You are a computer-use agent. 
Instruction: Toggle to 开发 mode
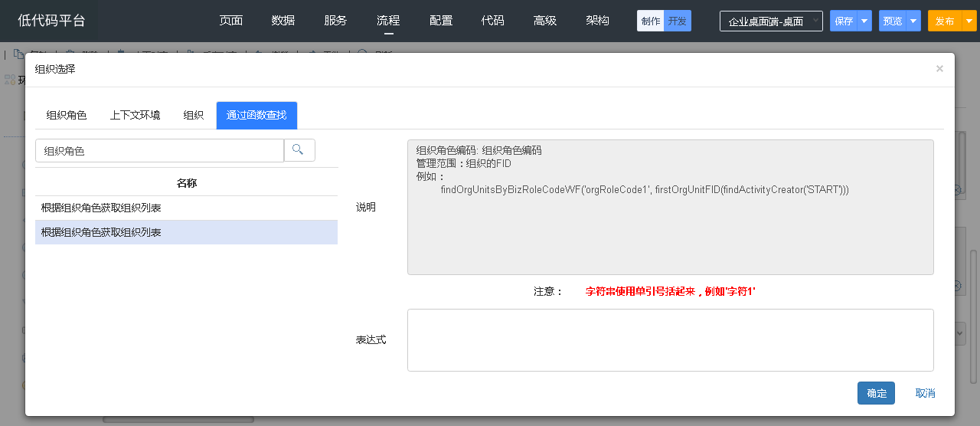(678, 21)
